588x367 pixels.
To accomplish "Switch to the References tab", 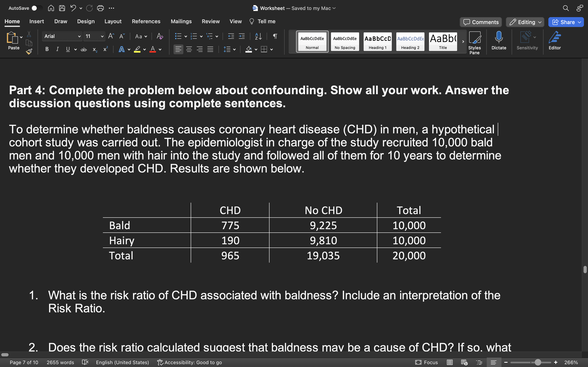I will pos(146,21).
